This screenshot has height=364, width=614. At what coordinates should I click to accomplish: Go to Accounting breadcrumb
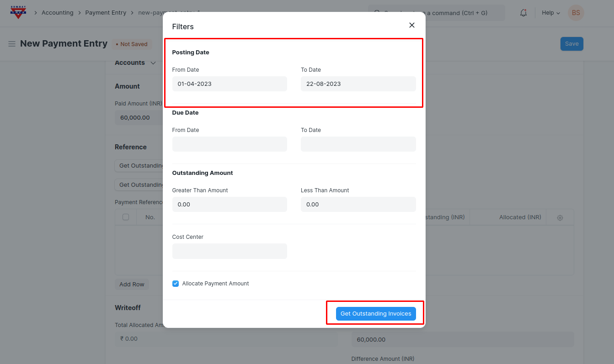(x=57, y=13)
